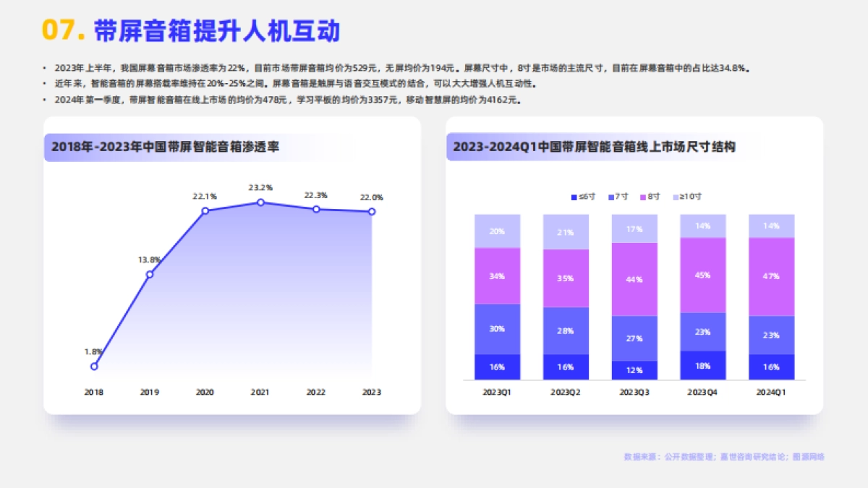Click the 1.8% data point for 2018

[x=93, y=367]
